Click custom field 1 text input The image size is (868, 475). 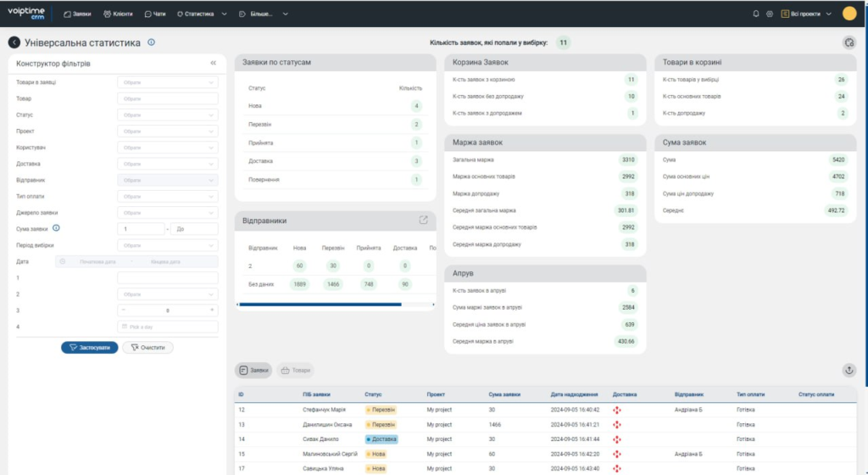pos(168,278)
